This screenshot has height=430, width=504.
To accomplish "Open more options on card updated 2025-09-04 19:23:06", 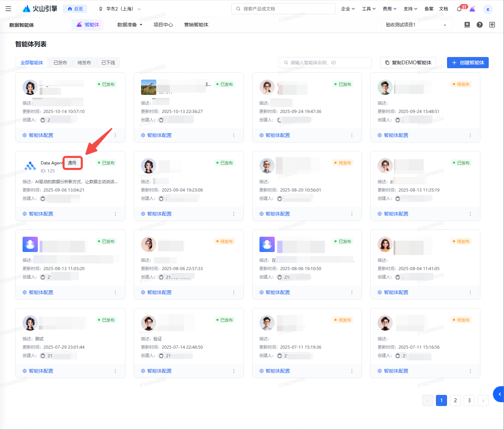I will [x=234, y=214].
